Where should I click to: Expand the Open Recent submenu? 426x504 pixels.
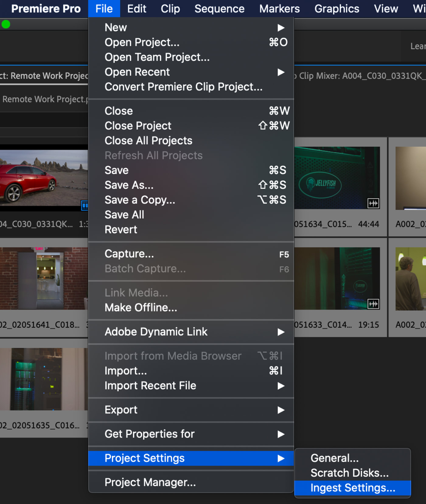point(191,72)
